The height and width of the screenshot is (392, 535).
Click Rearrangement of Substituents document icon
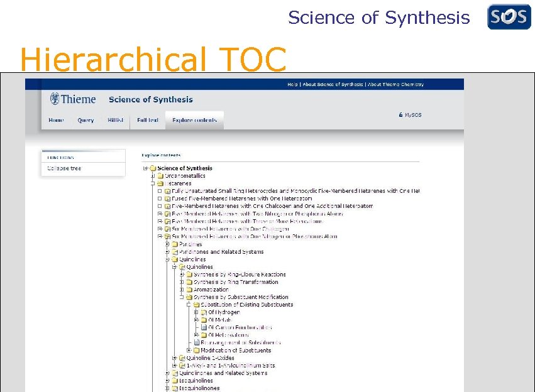tap(197, 342)
